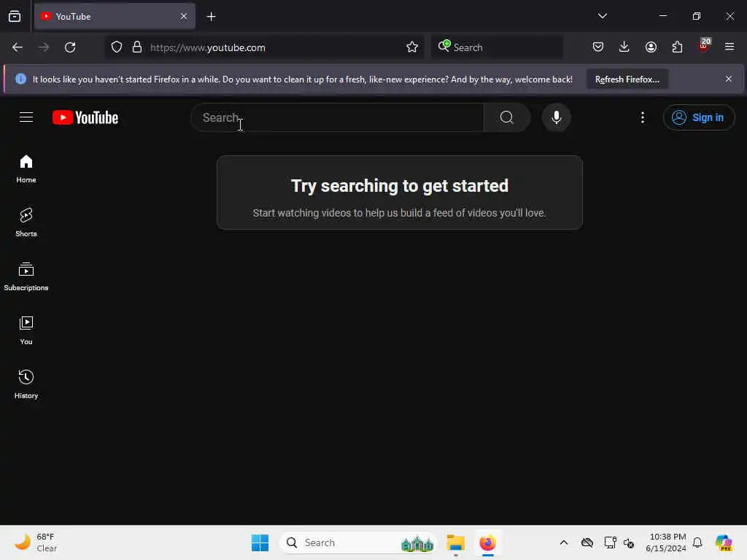Bookmark this page with the star icon

tap(412, 47)
